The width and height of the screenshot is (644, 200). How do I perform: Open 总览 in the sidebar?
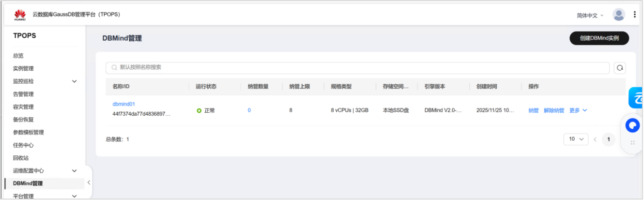tap(18, 56)
